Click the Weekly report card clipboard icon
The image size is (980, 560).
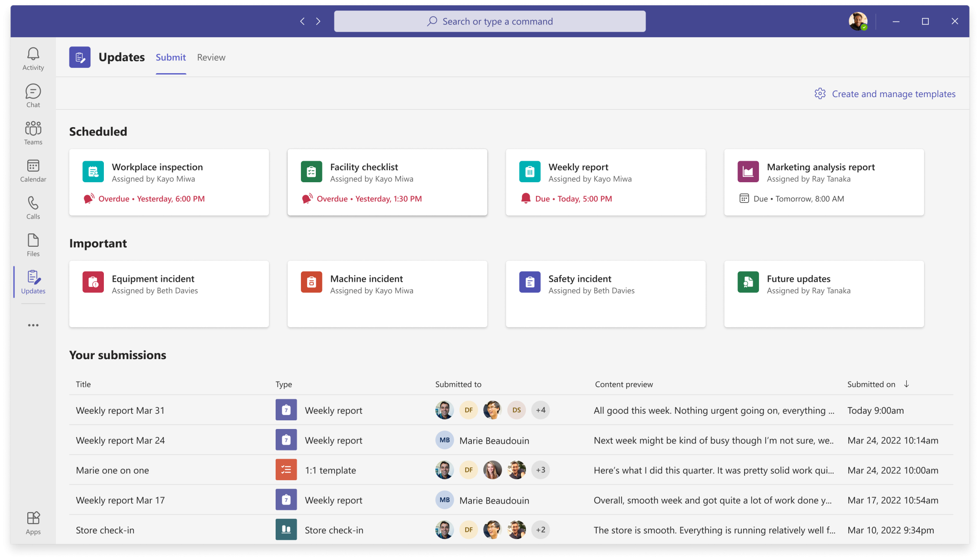click(x=530, y=172)
